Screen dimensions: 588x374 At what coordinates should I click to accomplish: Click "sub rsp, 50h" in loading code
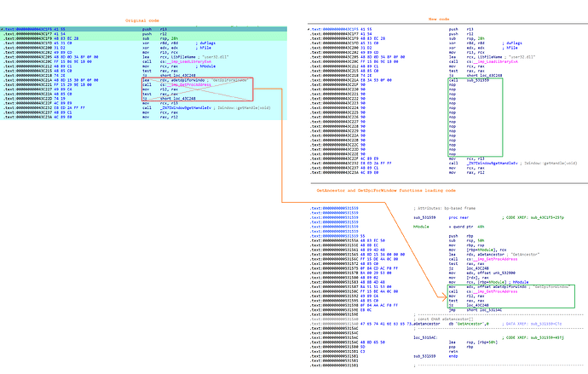click(467, 240)
